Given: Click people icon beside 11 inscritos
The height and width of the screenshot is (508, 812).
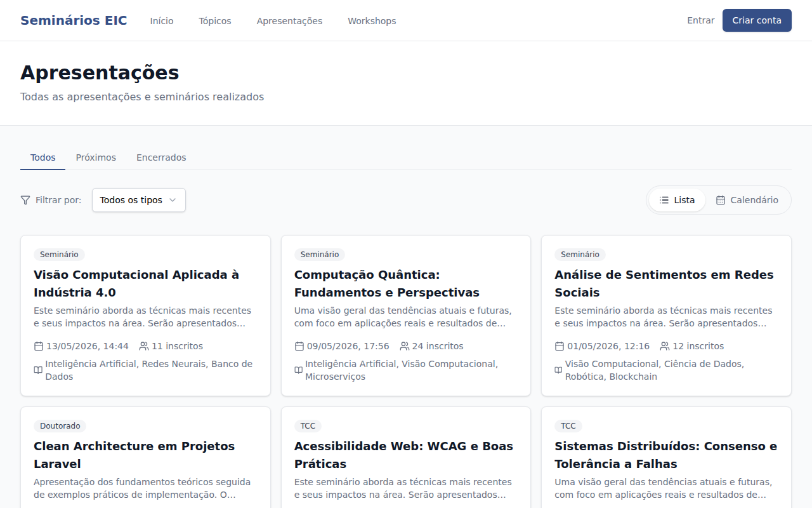Looking at the screenshot, I should (144, 346).
